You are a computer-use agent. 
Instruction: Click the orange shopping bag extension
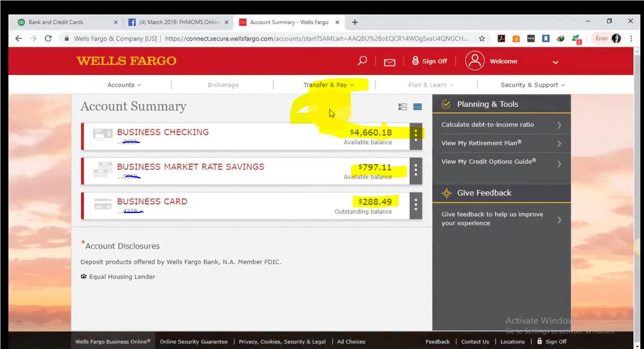pyautogui.click(x=516, y=38)
